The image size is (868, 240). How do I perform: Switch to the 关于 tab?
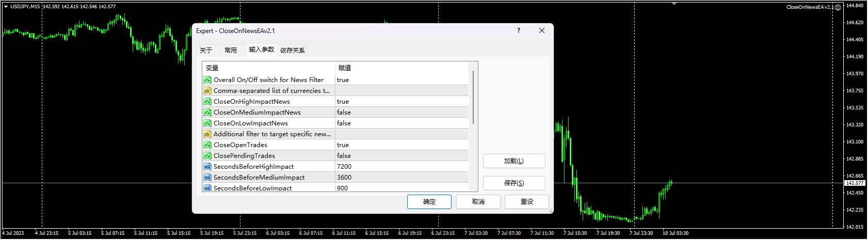coord(206,50)
